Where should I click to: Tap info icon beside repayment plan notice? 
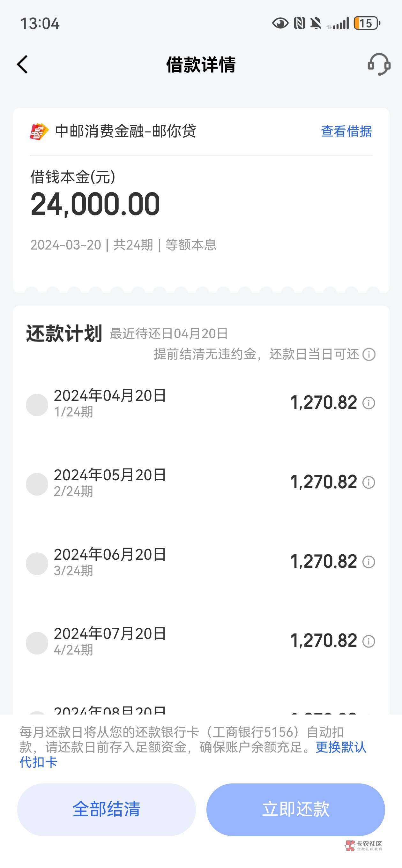(369, 355)
